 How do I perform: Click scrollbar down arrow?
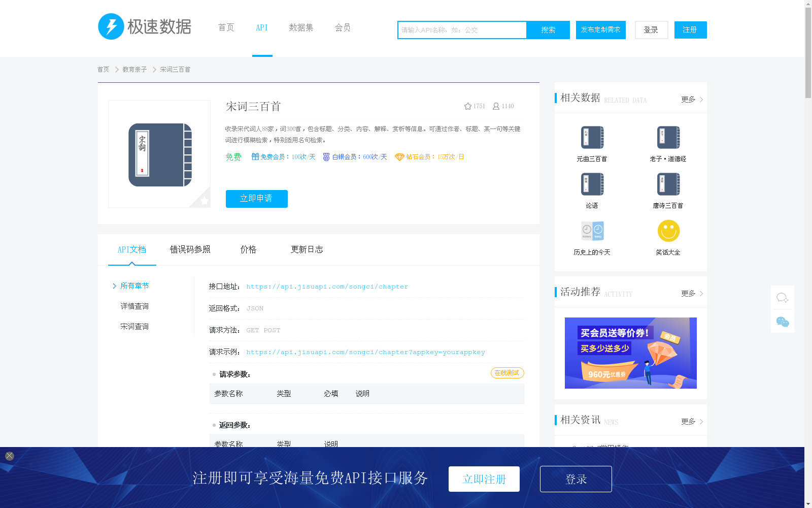click(808, 504)
